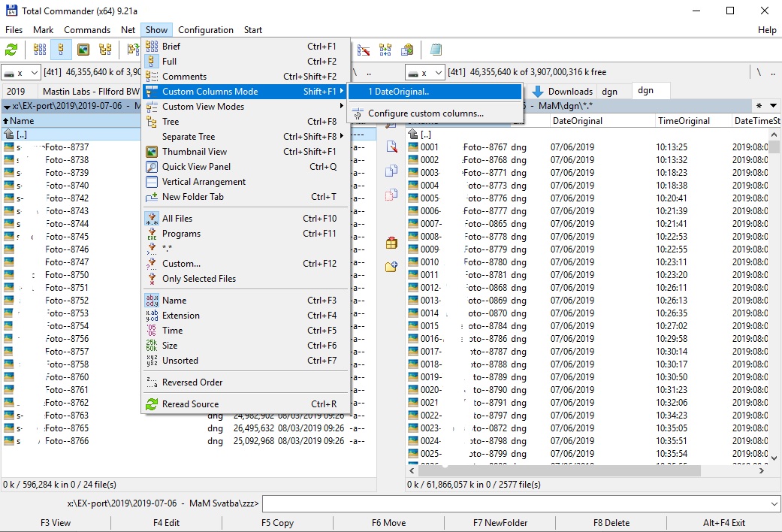Viewport: 782px width, 532px height.
Task: Open the Notepad toolbar icon
Action: point(436,50)
